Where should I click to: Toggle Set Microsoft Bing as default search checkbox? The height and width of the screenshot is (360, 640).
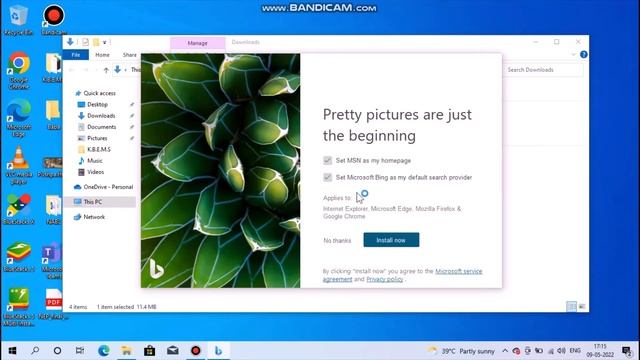coord(327,177)
